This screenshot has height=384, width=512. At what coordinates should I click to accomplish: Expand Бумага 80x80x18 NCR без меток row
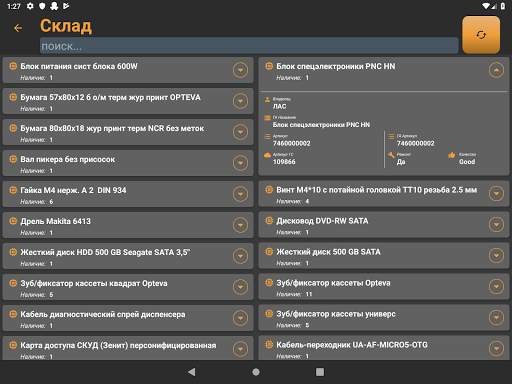pos(240,132)
